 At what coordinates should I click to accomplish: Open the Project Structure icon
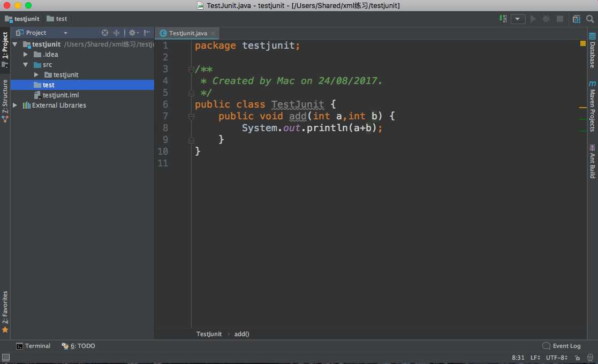[x=576, y=19]
